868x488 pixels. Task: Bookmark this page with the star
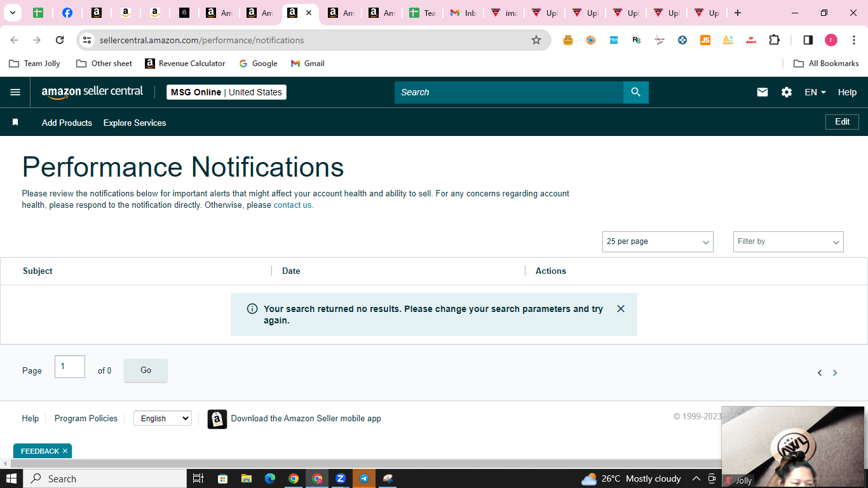pos(536,40)
